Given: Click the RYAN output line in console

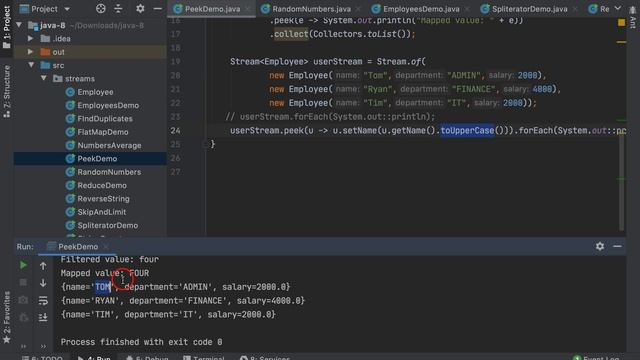Looking at the screenshot, I should click(x=182, y=301).
